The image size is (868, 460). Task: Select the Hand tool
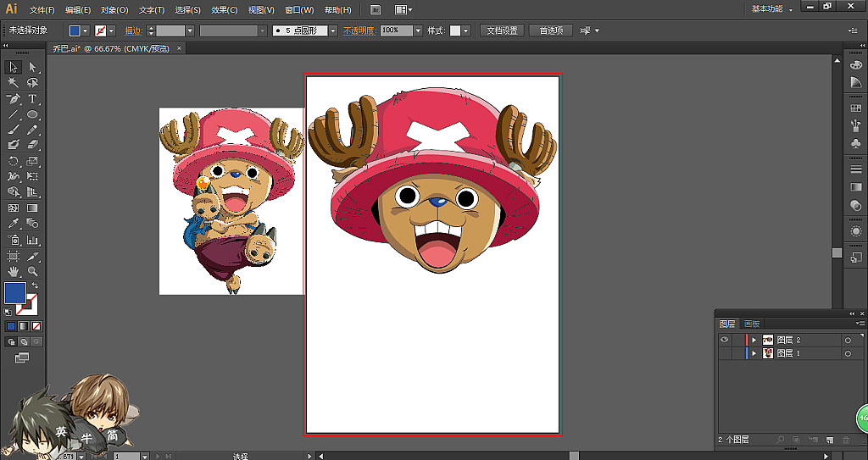coord(13,271)
